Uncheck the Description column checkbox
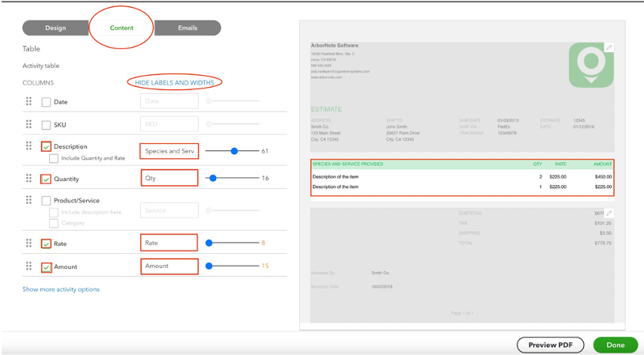644x355 pixels. coord(46,146)
